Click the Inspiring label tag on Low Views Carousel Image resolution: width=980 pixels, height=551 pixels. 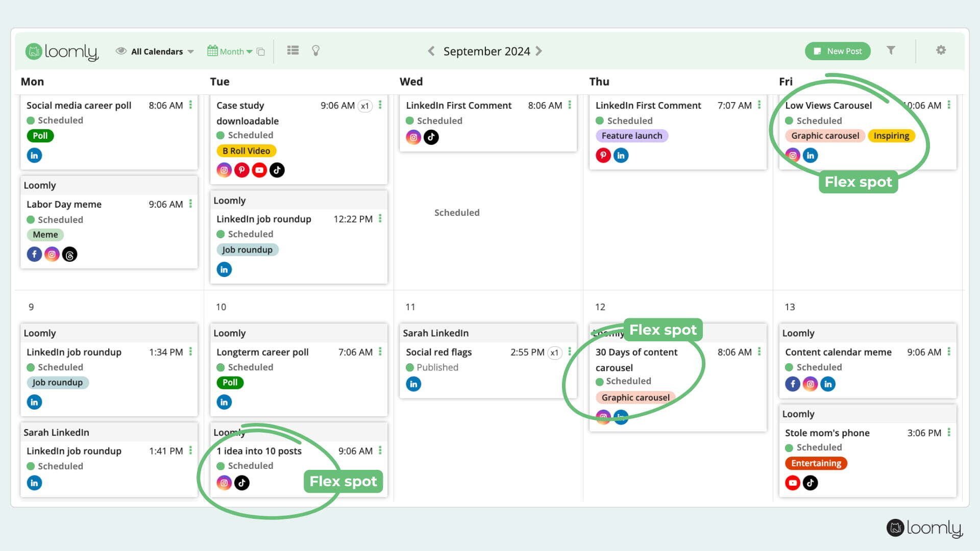[x=891, y=135]
